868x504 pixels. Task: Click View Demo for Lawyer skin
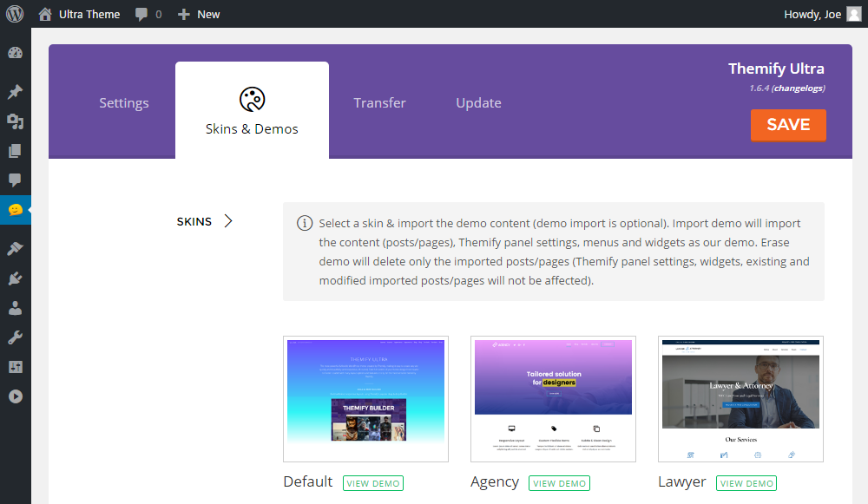(x=746, y=483)
